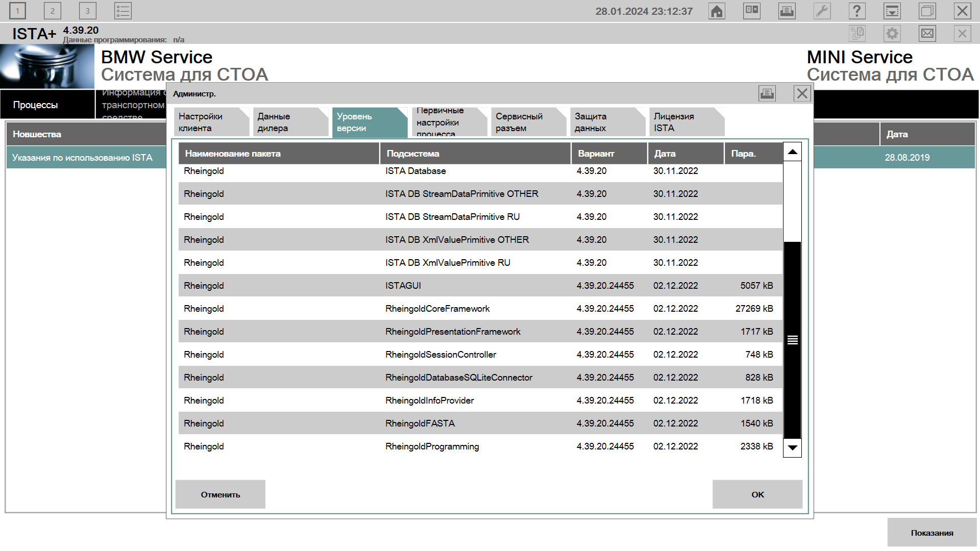This screenshot has height=551, width=980.
Task: Sort by Наименование пакета column header
Action: tap(279, 154)
